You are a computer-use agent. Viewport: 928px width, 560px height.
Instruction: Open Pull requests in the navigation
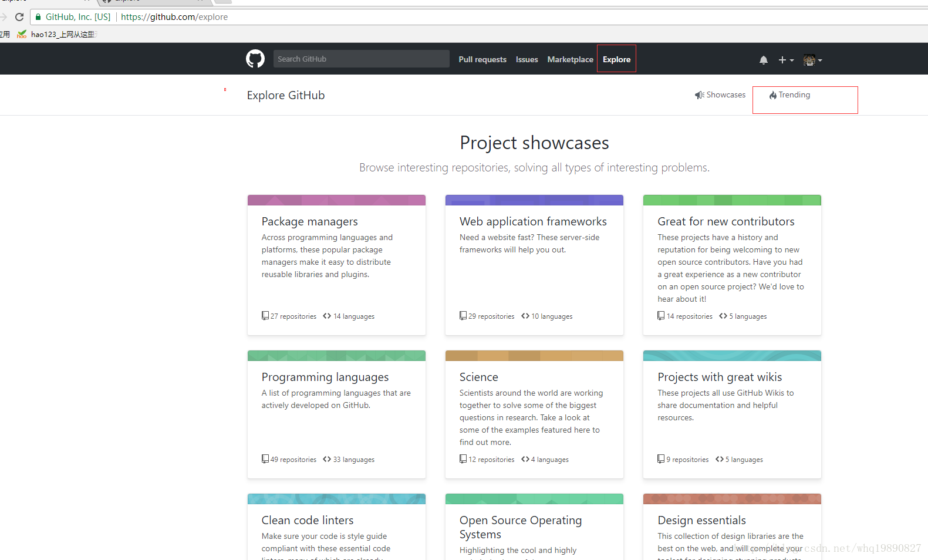pos(482,59)
